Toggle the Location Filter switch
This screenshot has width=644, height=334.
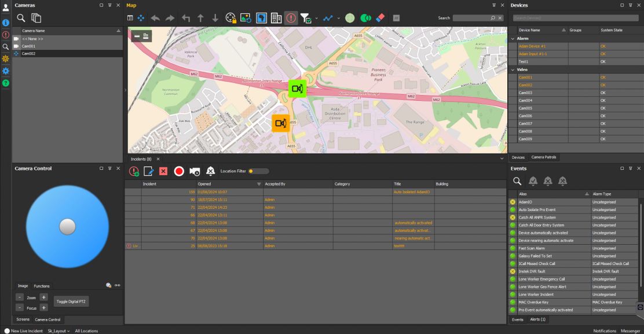pos(259,171)
